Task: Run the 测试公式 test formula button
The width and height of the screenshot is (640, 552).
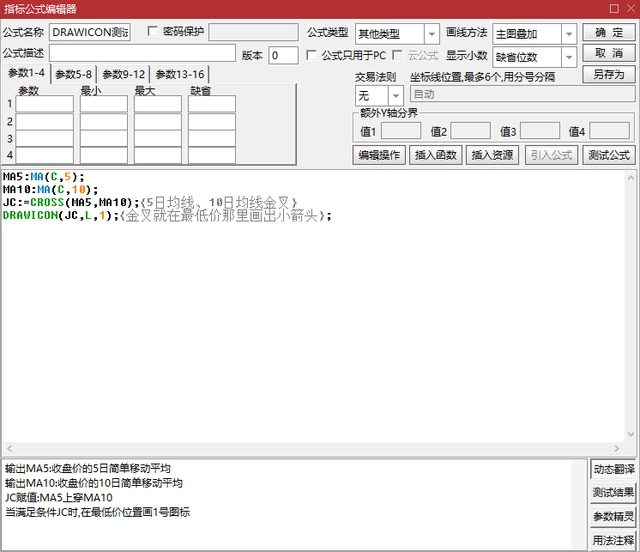Action: [x=609, y=155]
